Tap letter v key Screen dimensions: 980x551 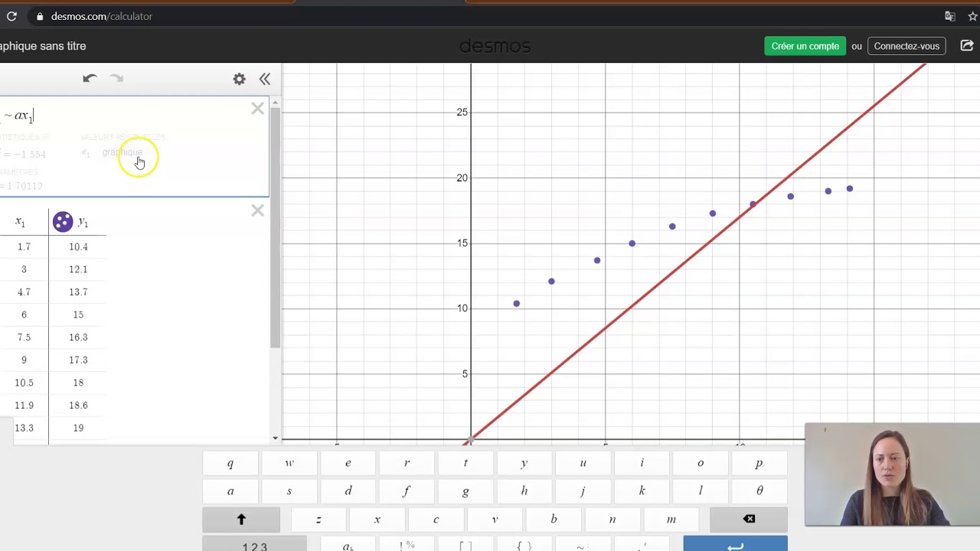coord(495,520)
